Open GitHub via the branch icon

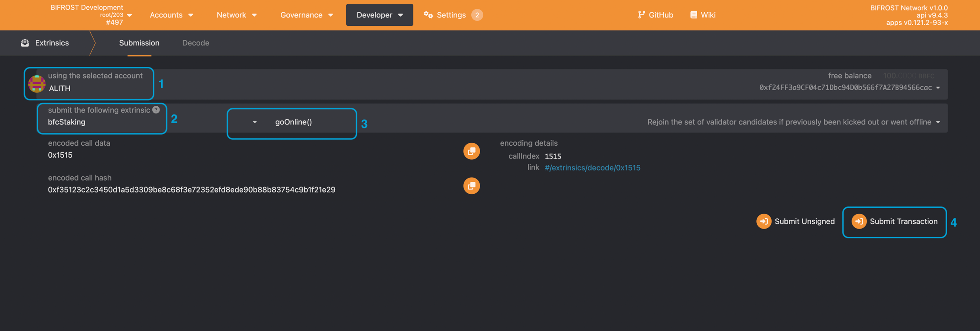point(641,15)
